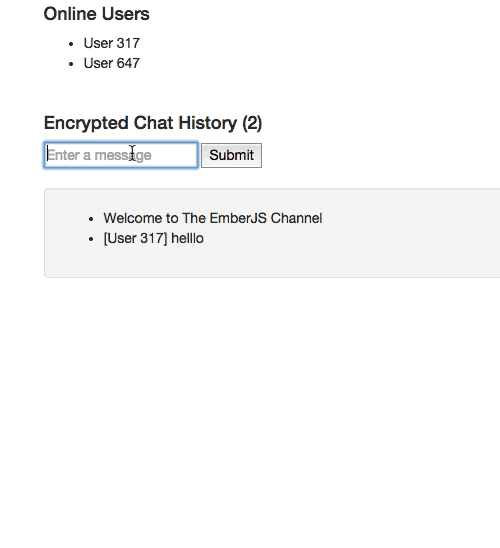
Task: Select the Welcome to The EmberJS Channel message
Action: point(213,218)
